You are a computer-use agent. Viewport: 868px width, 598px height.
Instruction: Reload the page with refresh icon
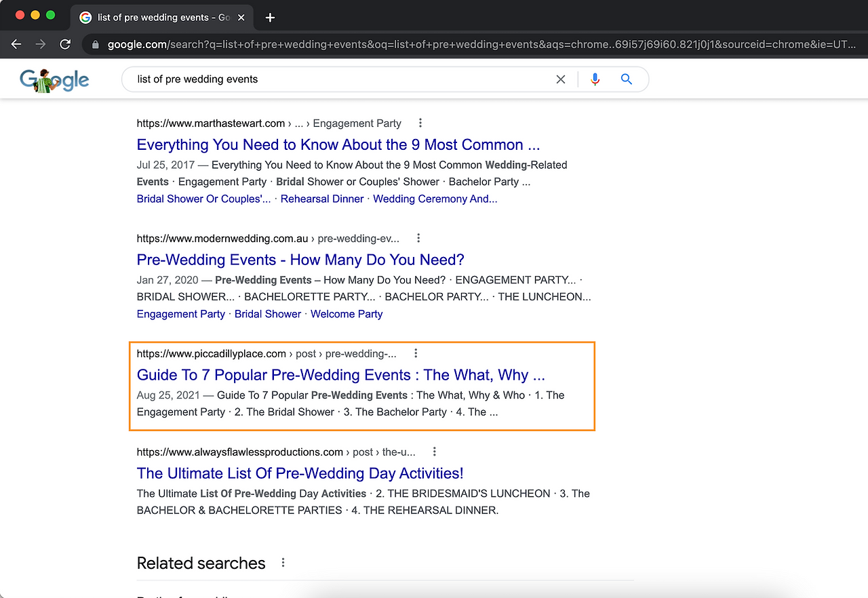tap(65, 44)
